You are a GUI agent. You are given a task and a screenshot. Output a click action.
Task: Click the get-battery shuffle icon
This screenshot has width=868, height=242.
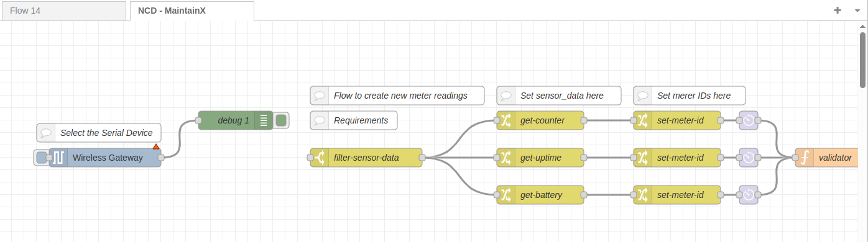506,195
